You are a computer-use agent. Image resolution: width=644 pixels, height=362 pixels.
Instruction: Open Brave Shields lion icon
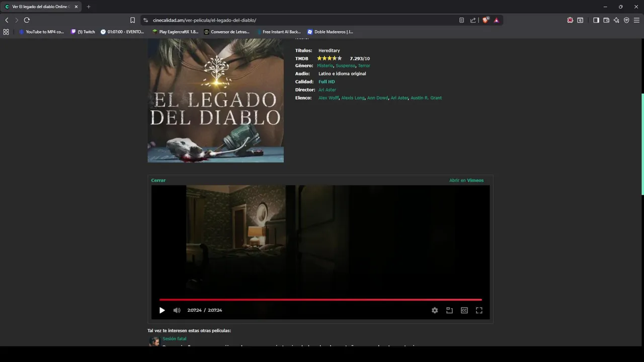485,20
